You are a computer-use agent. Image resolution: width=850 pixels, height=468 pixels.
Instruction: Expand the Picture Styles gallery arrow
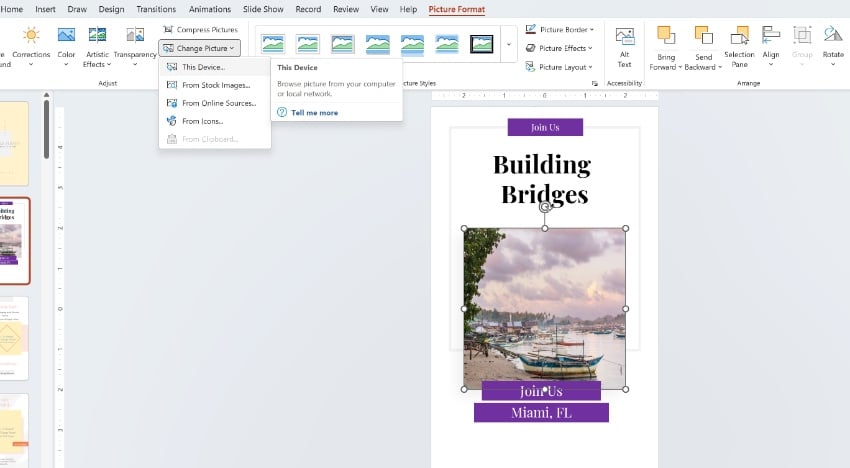[x=509, y=44]
